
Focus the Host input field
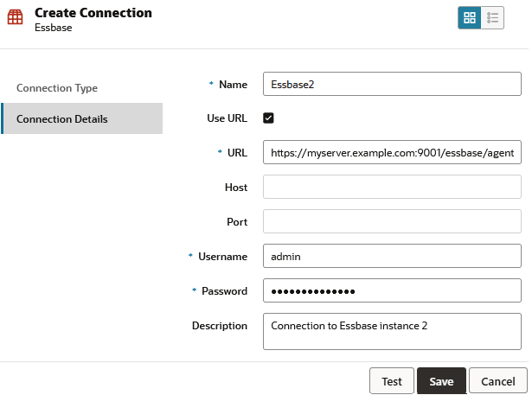point(392,188)
